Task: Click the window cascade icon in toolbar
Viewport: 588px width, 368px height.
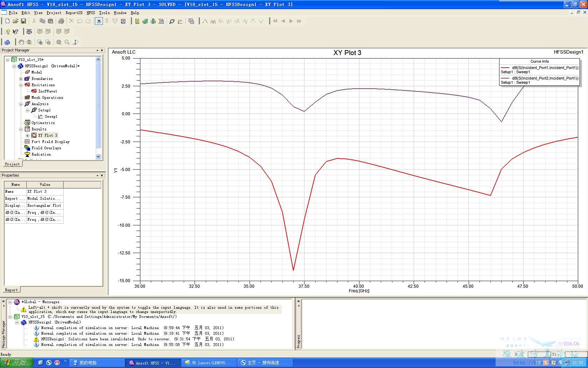Action: tap(191, 21)
